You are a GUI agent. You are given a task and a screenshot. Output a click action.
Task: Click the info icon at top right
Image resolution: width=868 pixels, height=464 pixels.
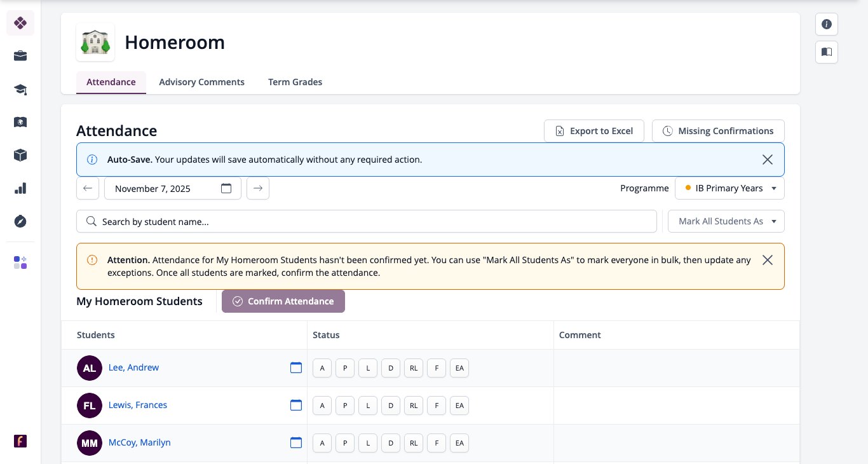[827, 24]
